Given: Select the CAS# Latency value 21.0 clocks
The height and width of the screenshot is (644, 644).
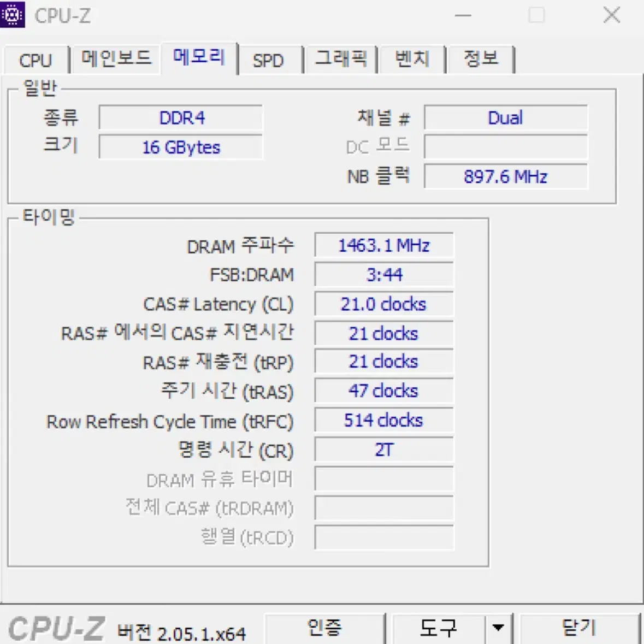Looking at the screenshot, I should (x=384, y=304).
